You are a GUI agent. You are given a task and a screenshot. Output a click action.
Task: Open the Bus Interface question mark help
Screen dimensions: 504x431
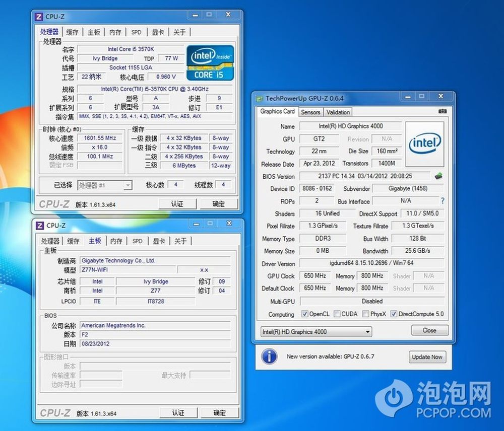(x=443, y=201)
